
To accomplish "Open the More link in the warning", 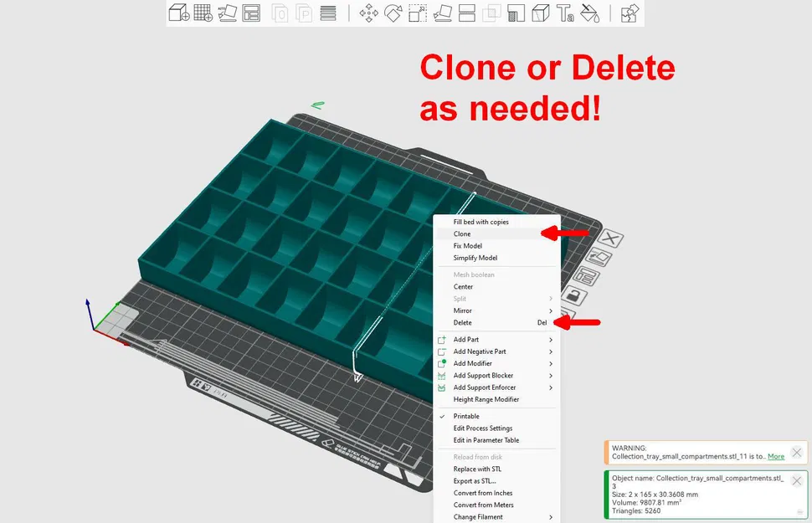I will (x=776, y=457).
